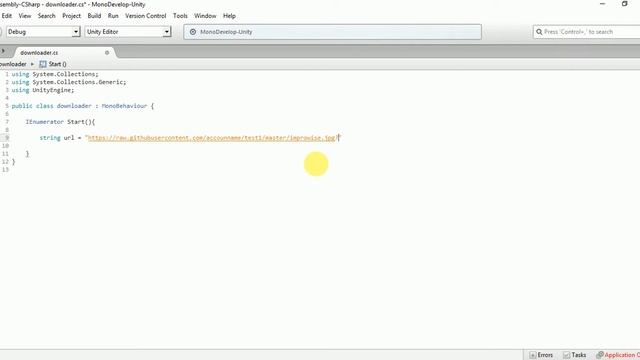Click the Tasks pad icon

click(x=566, y=355)
